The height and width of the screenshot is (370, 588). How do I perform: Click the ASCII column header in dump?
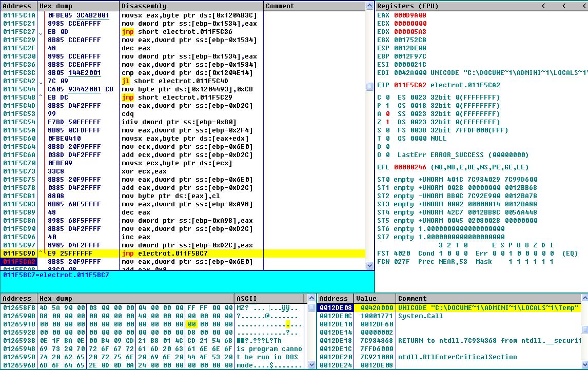[246, 298]
